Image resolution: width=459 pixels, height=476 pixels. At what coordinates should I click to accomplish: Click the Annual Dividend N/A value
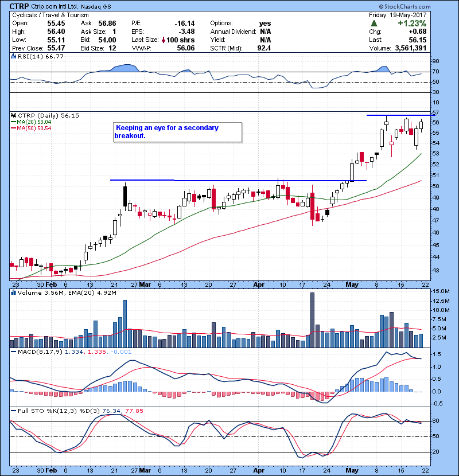click(266, 32)
